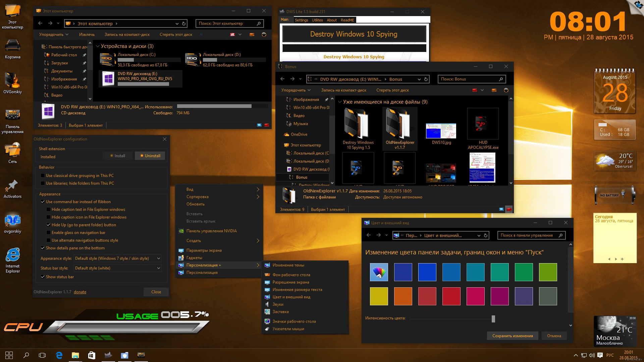
Task: Collapse Устройства и диски group
Action: point(98,46)
